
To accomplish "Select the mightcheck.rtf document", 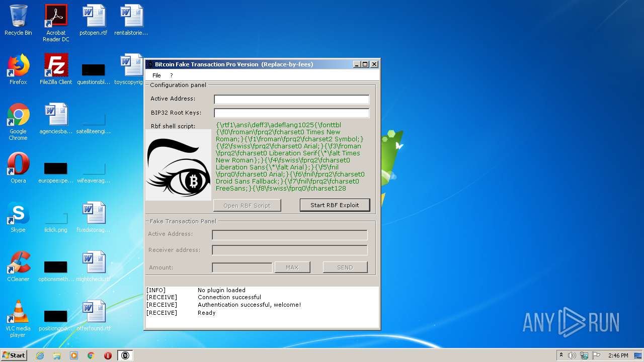I will coord(94,266).
